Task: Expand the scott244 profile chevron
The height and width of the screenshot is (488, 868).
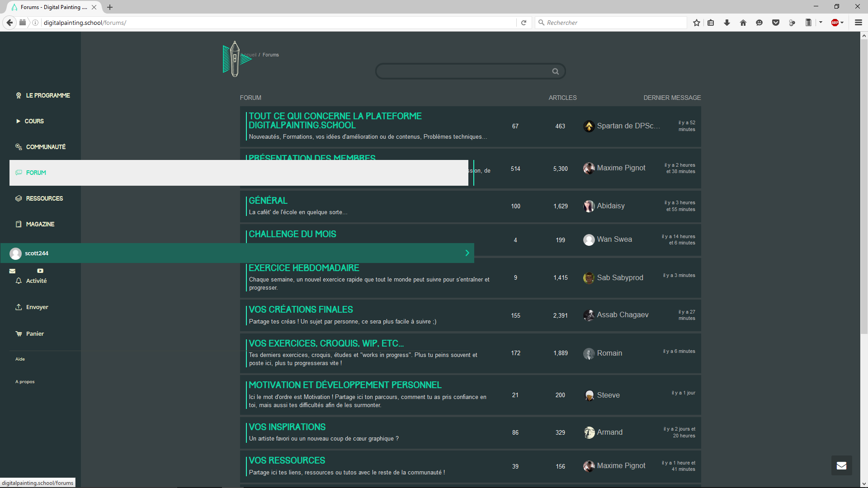Action: 467,253
